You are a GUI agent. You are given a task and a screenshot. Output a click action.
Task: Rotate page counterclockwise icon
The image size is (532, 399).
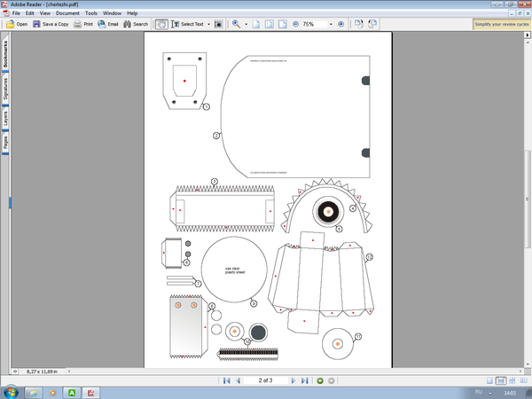click(x=372, y=24)
